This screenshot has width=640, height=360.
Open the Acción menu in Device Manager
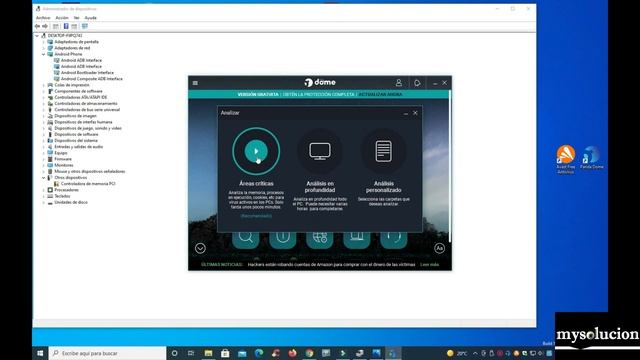click(62, 18)
